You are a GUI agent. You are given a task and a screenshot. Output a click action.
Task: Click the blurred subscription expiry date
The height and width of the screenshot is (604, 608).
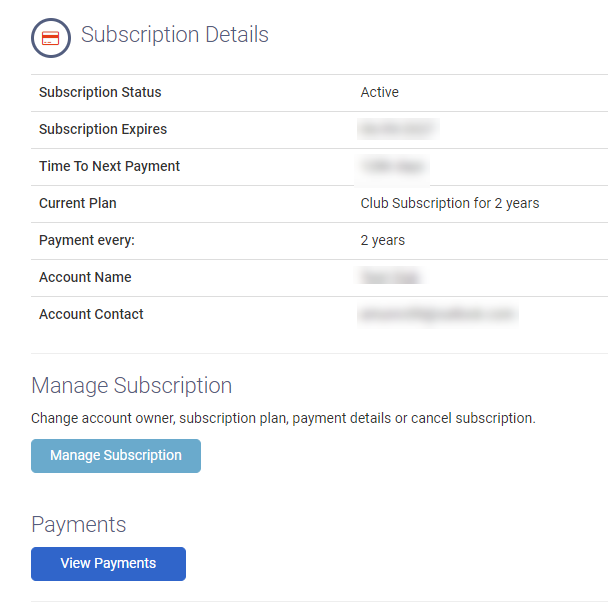pyautogui.click(x=398, y=129)
